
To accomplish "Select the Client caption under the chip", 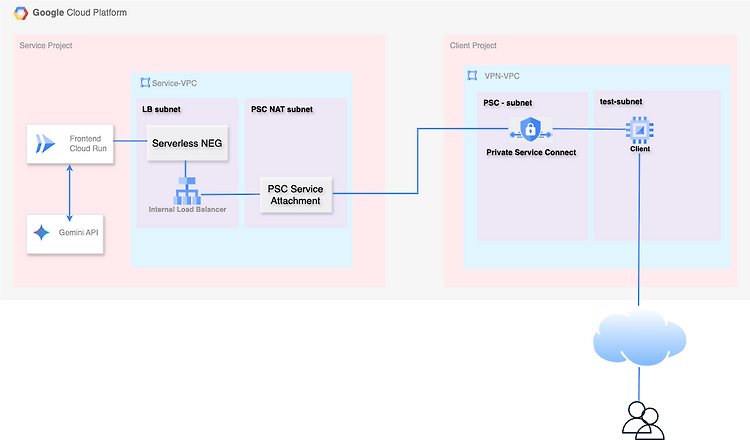I will [x=640, y=149].
